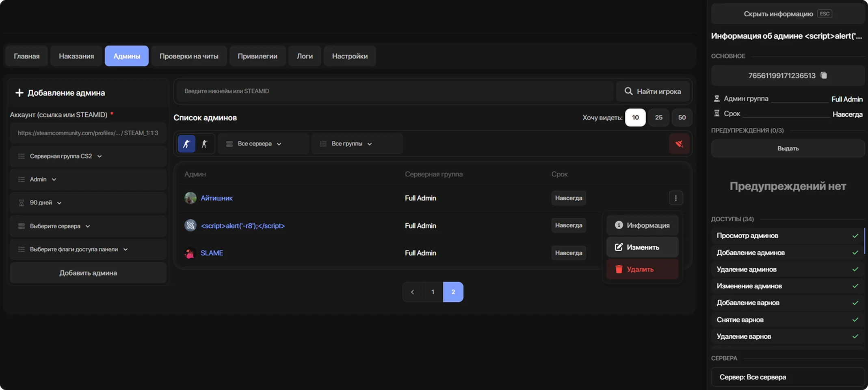The height and width of the screenshot is (390, 868).
Task: Show 25 admins per page
Action: coord(658,118)
